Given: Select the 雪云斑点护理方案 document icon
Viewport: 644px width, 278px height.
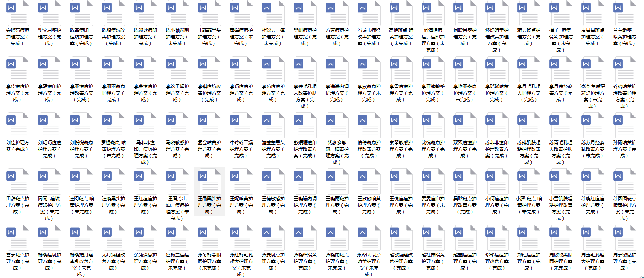Looking at the screenshot, I should pos(17,238).
